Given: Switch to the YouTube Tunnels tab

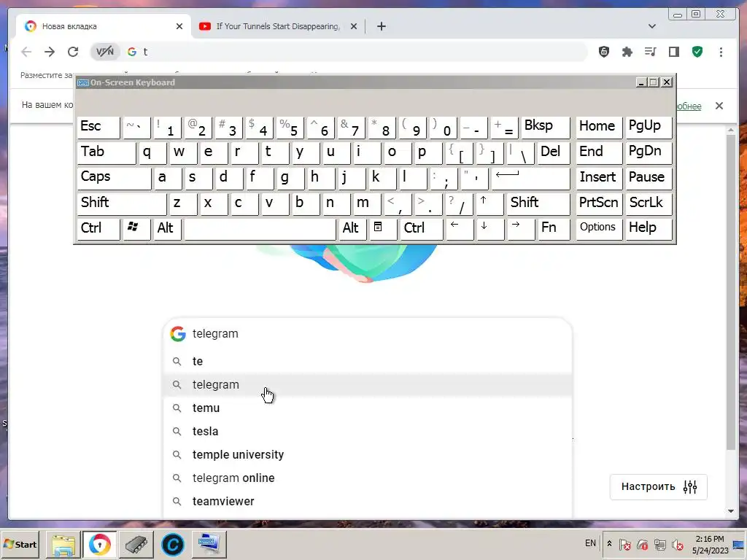Looking at the screenshot, I should [x=278, y=26].
